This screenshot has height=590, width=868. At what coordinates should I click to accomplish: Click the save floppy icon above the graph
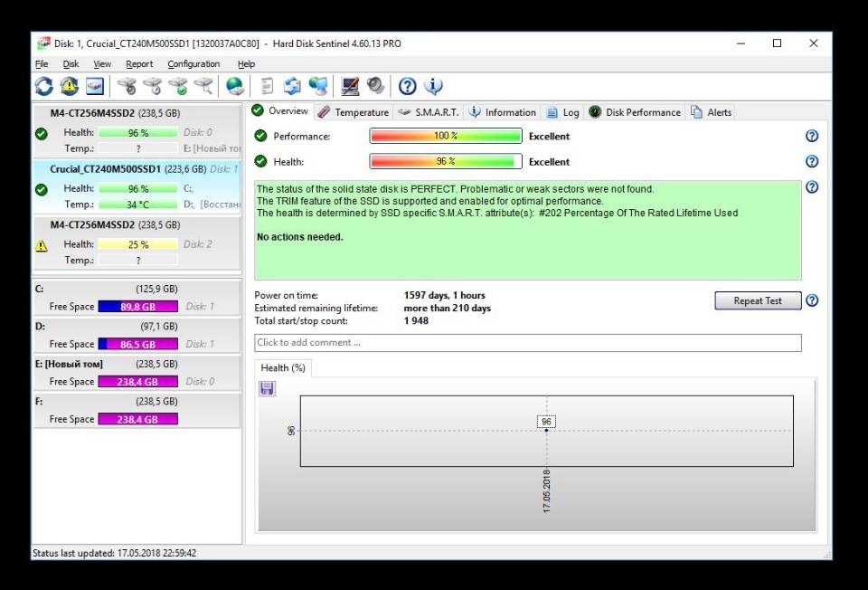(x=267, y=389)
